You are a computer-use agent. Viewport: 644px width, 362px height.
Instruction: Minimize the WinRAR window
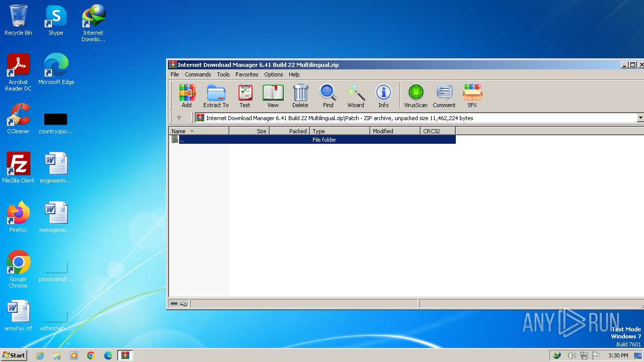[624, 64]
